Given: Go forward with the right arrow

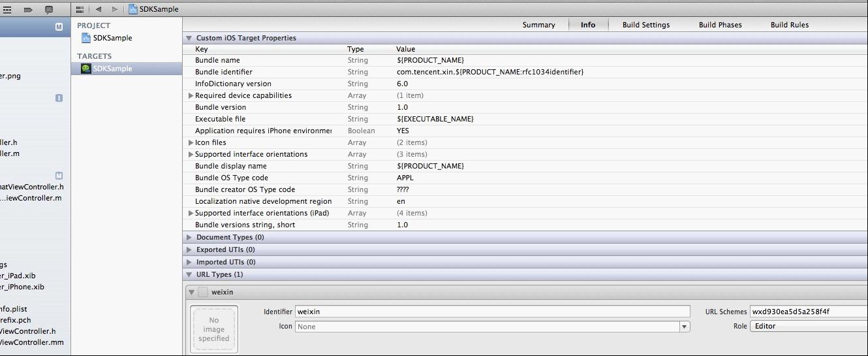Looking at the screenshot, I should pos(115,9).
